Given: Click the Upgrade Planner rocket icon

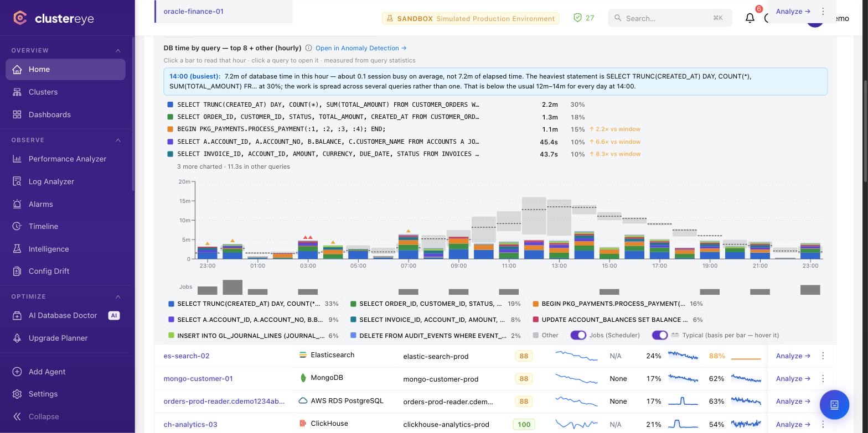Looking at the screenshot, I should point(17,338).
